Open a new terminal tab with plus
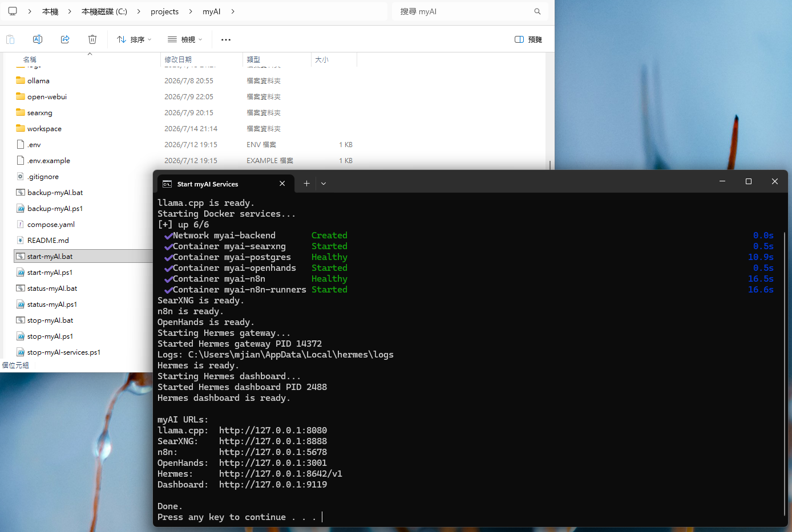This screenshot has width=792, height=532. (x=306, y=184)
